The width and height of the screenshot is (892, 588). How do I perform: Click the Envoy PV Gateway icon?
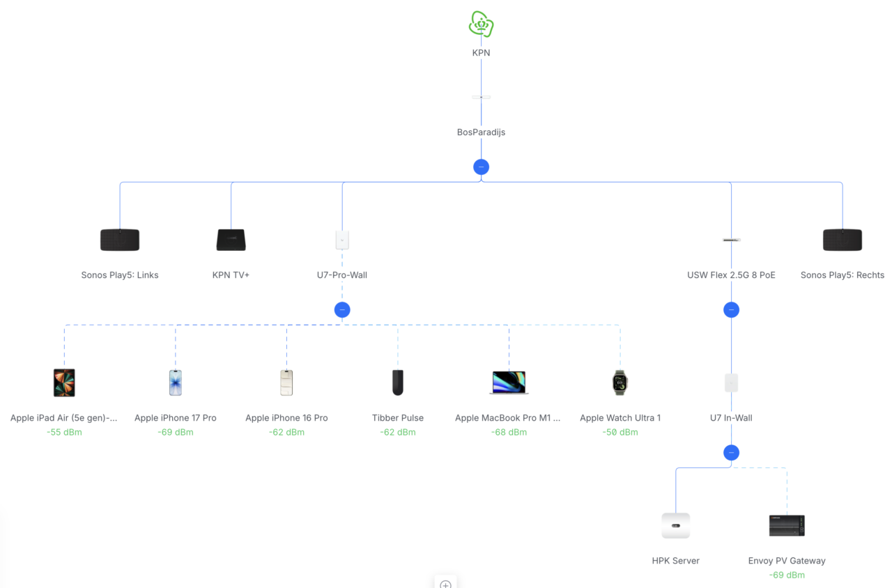coord(787,525)
